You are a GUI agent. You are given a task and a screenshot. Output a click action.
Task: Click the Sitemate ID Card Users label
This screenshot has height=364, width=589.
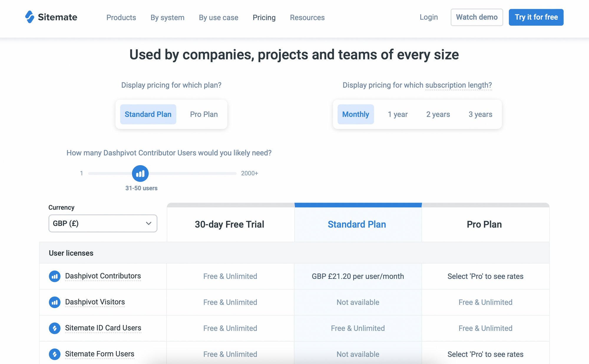coord(103,328)
